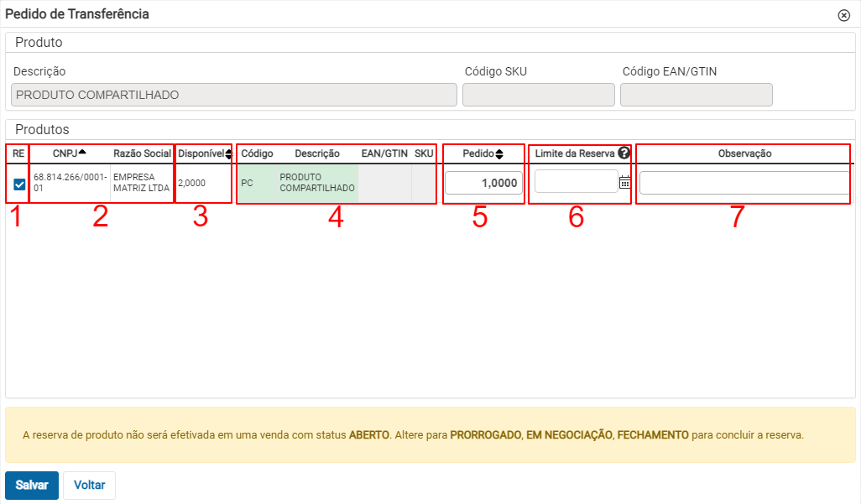Click the Salvar button
Viewport: 861px width, 504px height.
(32, 485)
